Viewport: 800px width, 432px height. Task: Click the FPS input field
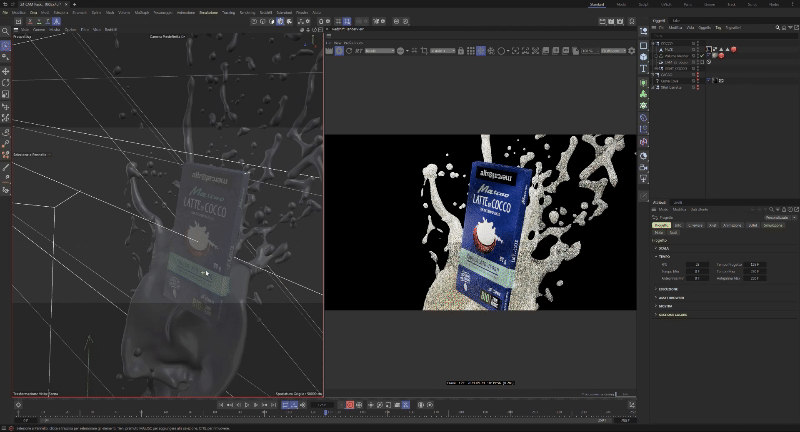coord(697,265)
